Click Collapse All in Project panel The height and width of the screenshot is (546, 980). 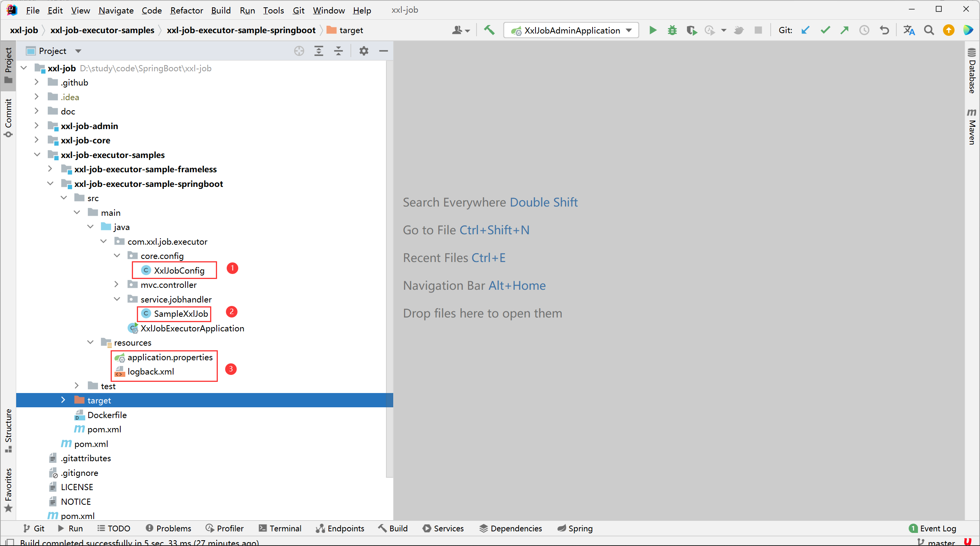[338, 51]
